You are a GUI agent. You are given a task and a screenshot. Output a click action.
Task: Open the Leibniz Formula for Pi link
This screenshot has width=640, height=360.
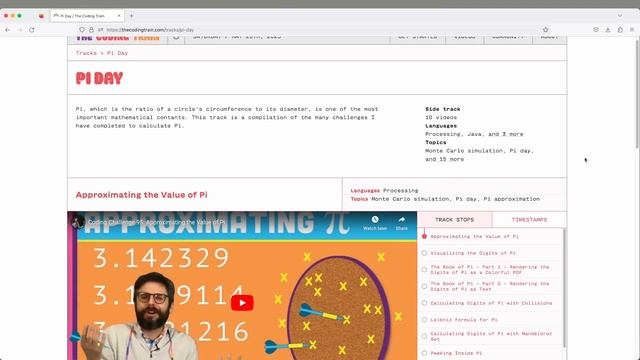tap(464, 320)
